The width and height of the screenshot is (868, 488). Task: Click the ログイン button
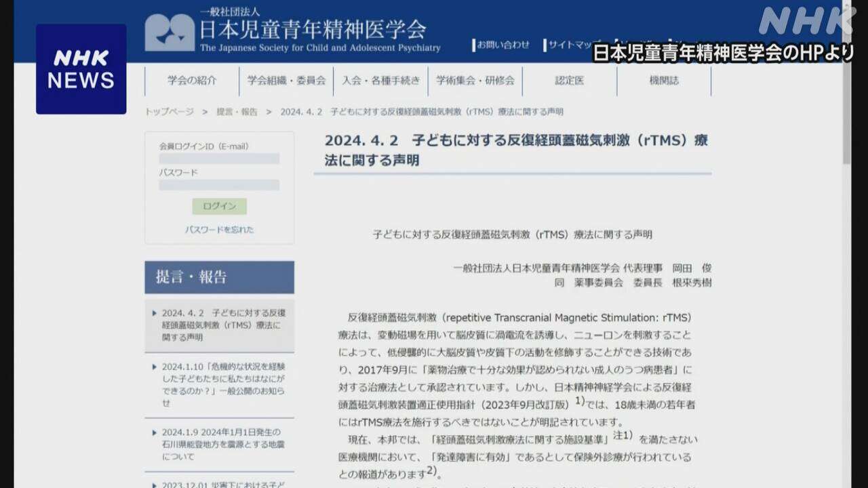[219, 206]
